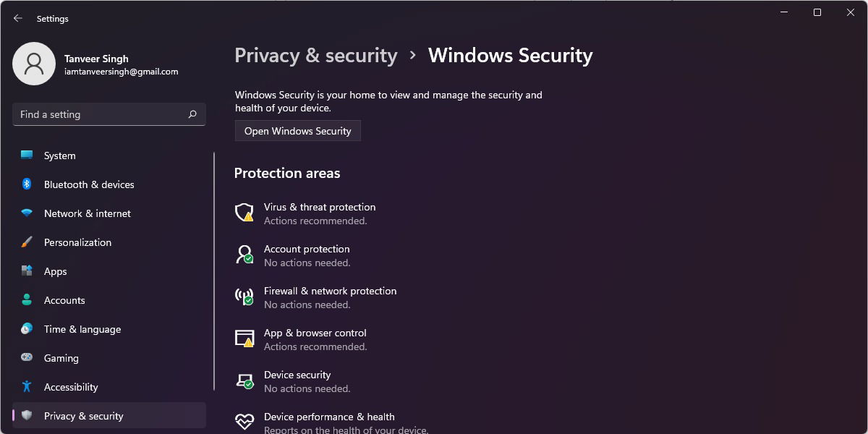
Task: Open the Device security laptop icon
Action: click(244, 380)
